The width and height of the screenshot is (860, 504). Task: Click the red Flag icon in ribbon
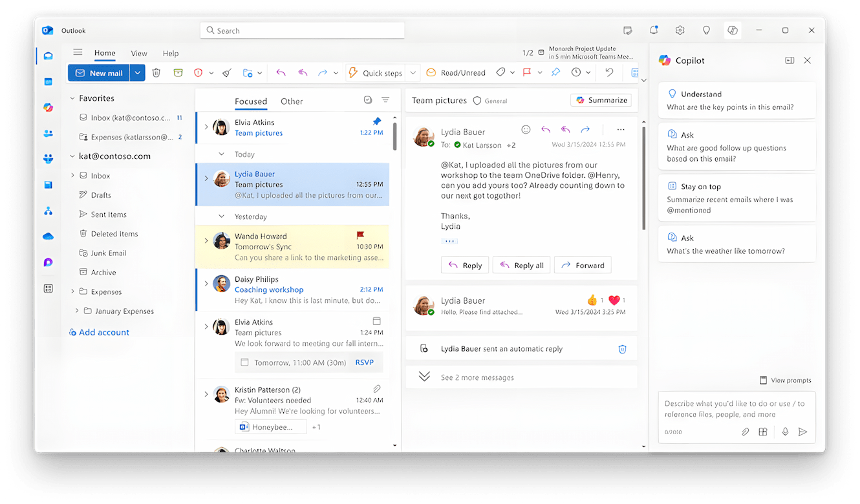[x=526, y=73]
